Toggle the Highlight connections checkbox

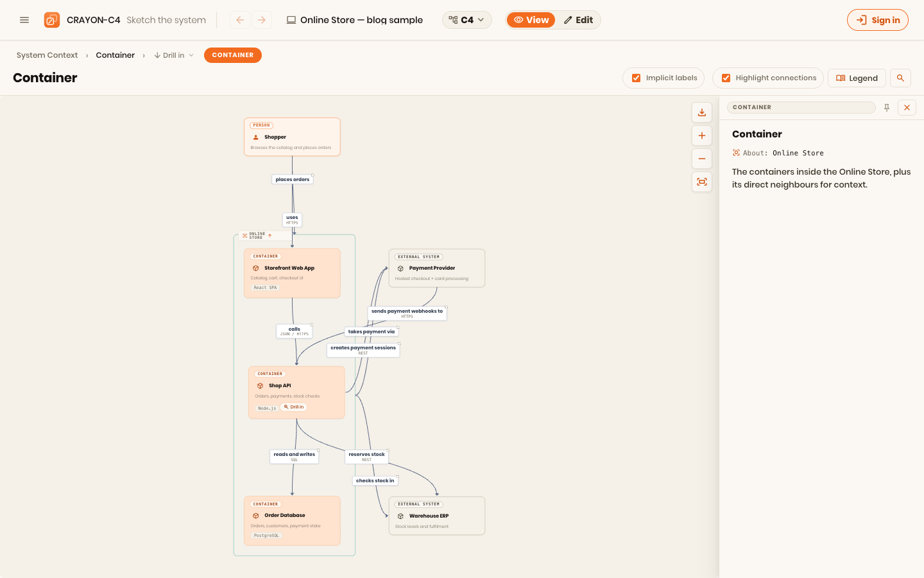[x=726, y=78]
